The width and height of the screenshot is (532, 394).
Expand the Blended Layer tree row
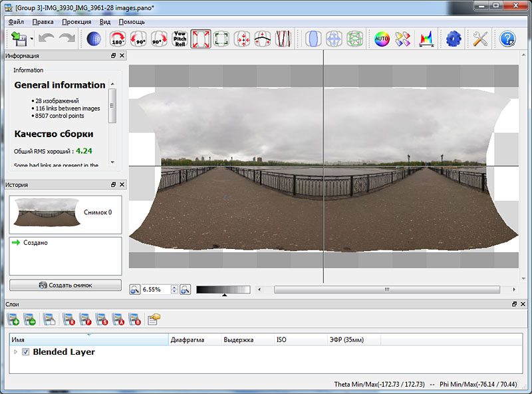pyautogui.click(x=15, y=352)
